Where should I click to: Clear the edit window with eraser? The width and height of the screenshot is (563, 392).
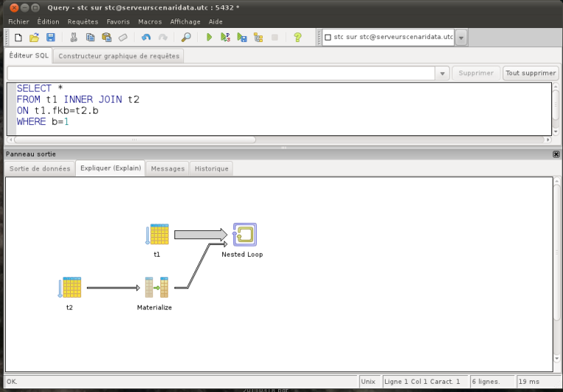[x=123, y=38]
